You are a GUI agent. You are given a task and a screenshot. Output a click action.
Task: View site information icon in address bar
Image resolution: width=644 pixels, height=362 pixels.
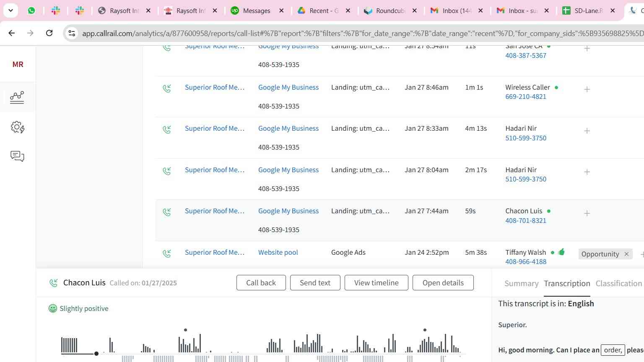72,33
